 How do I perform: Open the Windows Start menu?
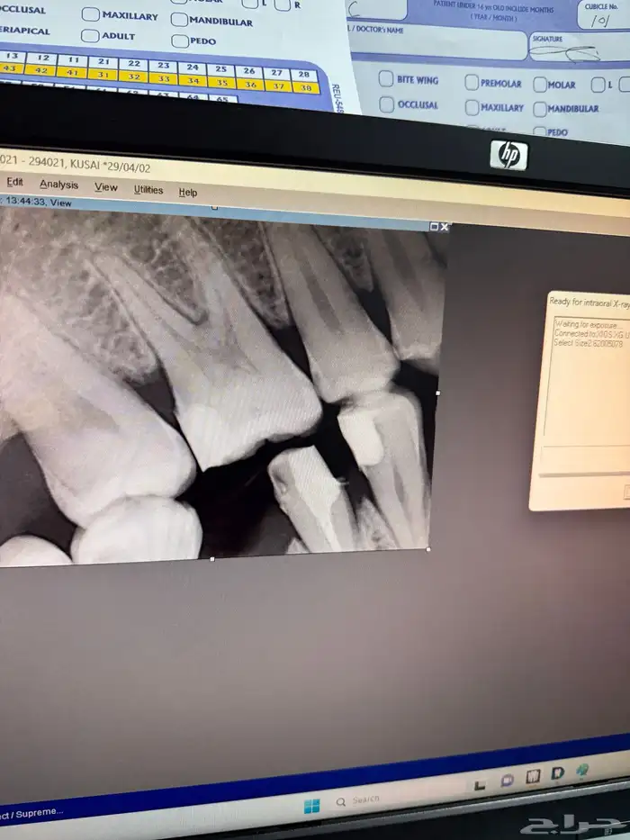(x=311, y=806)
